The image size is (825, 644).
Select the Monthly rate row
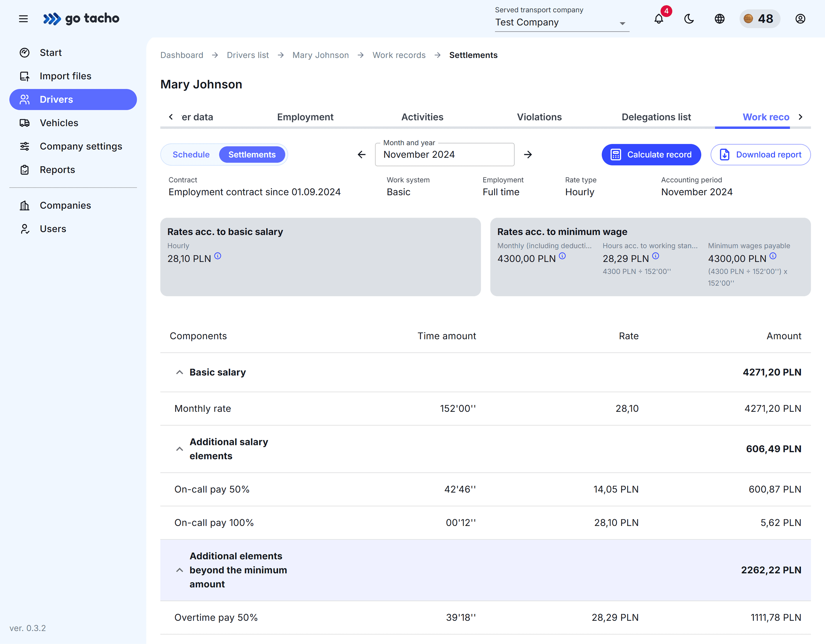(x=485, y=409)
